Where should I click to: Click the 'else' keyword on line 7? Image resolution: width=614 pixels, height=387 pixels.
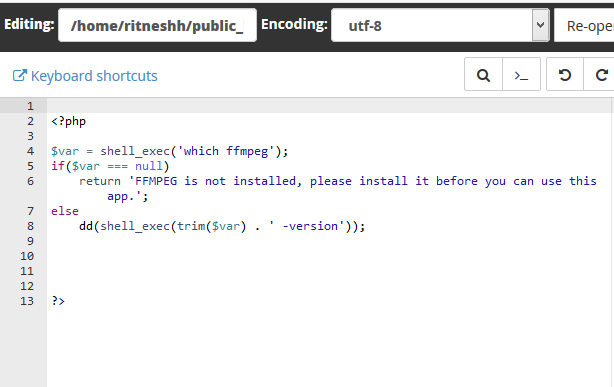point(65,211)
